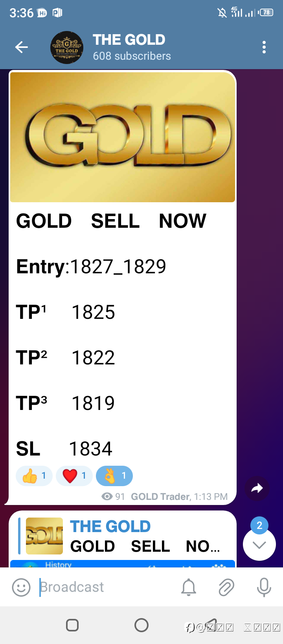The width and height of the screenshot is (283, 644).
Task: Record a voice message with microphone
Action: click(x=264, y=587)
